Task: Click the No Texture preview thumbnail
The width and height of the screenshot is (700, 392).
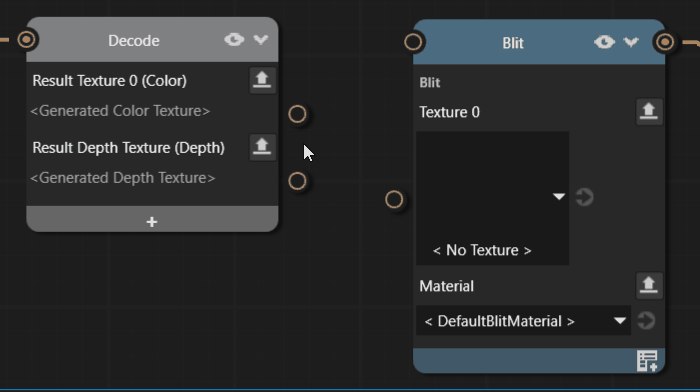Action: point(492,198)
